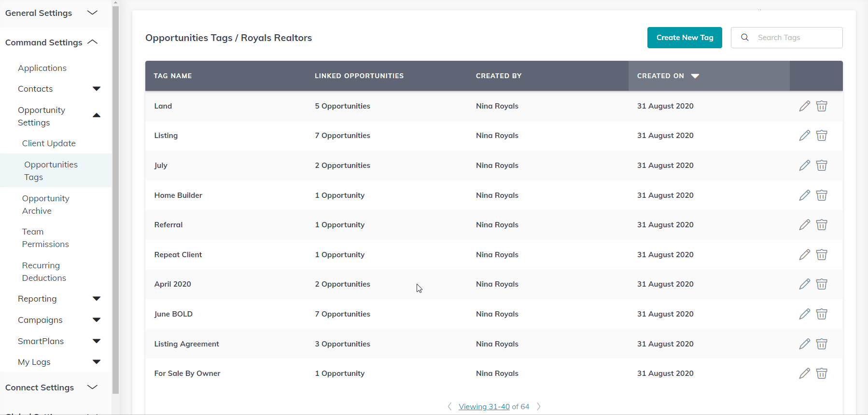Open Recurring Deductions page
This screenshot has height=415, width=868.
(44, 272)
